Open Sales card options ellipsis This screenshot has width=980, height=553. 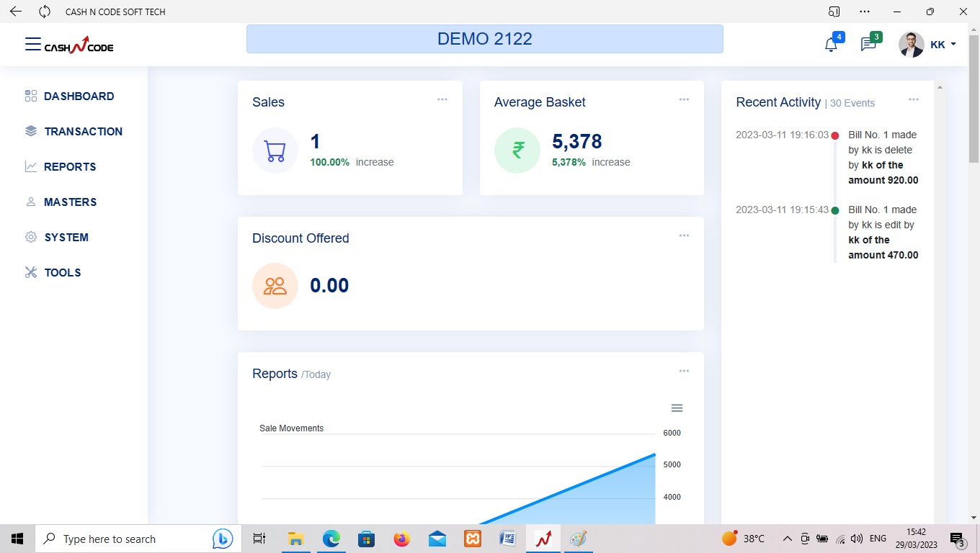click(442, 99)
